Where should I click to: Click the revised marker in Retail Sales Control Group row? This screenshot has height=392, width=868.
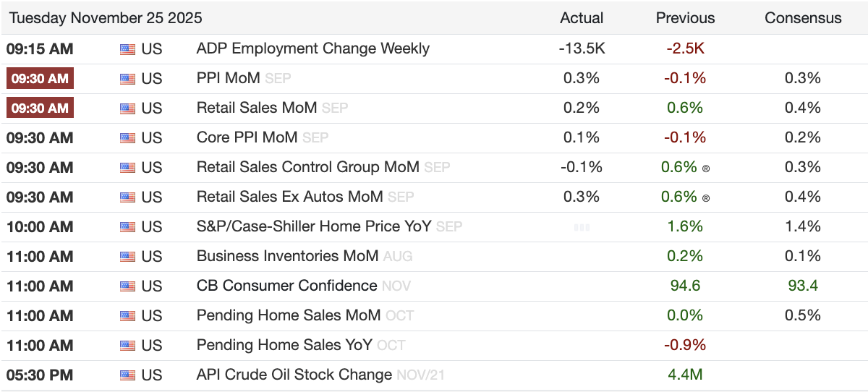tap(705, 168)
